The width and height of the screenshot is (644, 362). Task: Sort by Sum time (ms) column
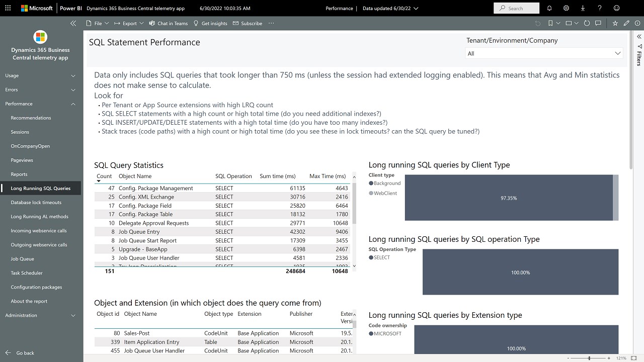click(277, 176)
